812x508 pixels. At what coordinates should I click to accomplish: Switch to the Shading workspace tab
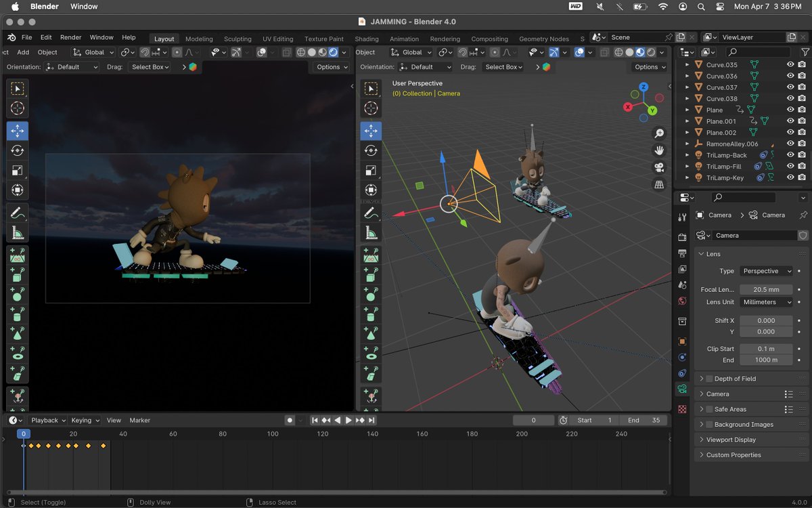(367, 39)
